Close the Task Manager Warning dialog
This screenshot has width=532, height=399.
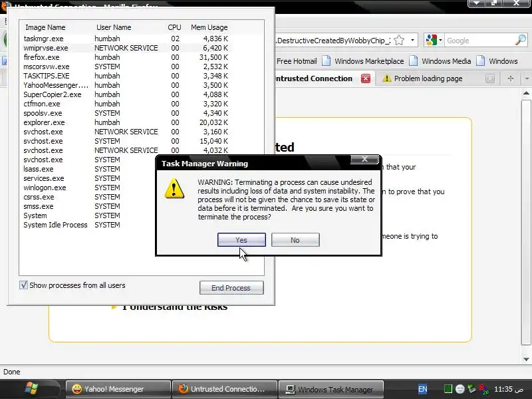[x=364, y=159]
